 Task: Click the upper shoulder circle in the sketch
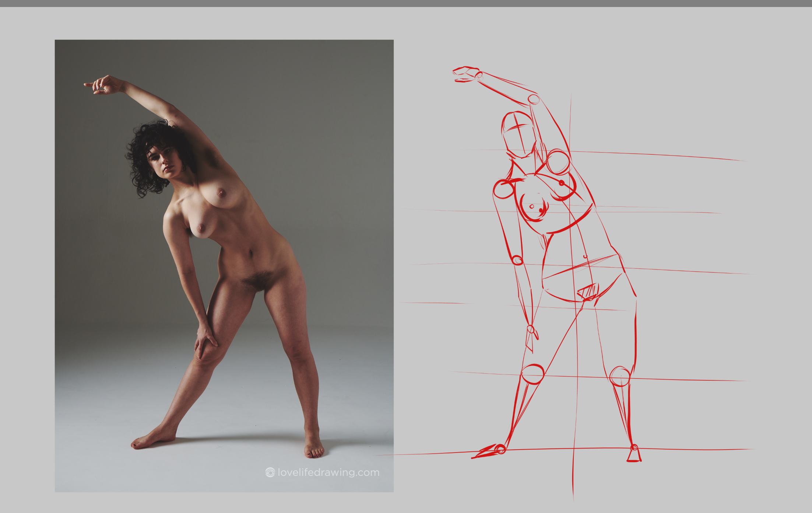pyautogui.click(x=558, y=162)
